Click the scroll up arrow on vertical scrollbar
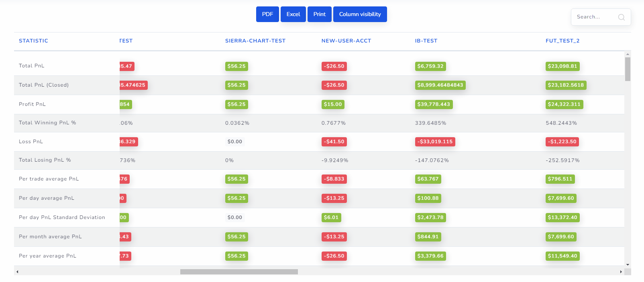Image resolution: width=644 pixels, height=282 pixels. (628, 54)
